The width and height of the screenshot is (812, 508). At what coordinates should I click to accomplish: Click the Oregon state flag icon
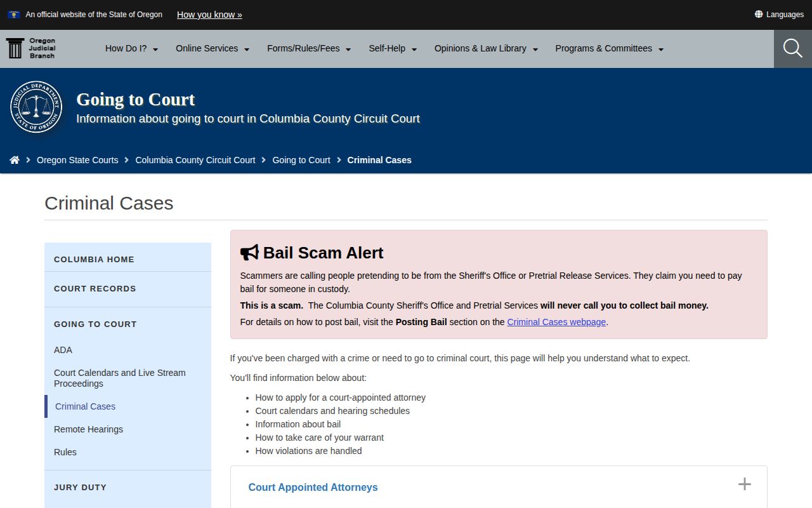pyautogui.click(x=14, y=14)
